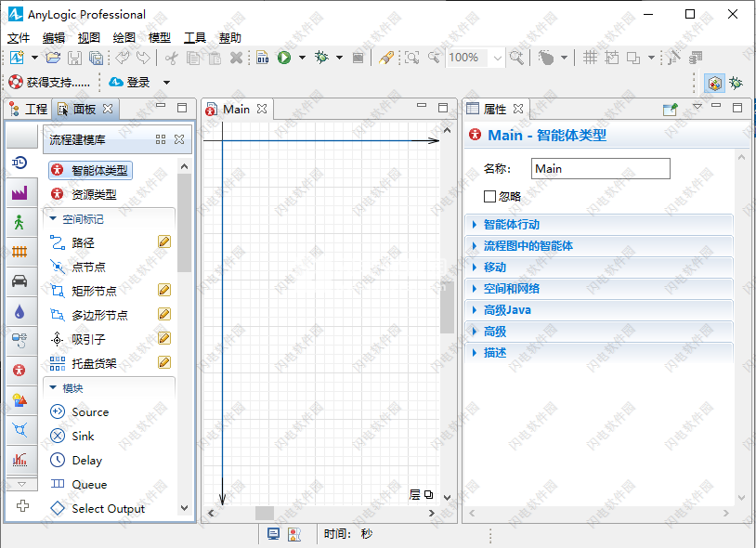
Task: Click the hand pan tool icon
Action: pos(546,58)
